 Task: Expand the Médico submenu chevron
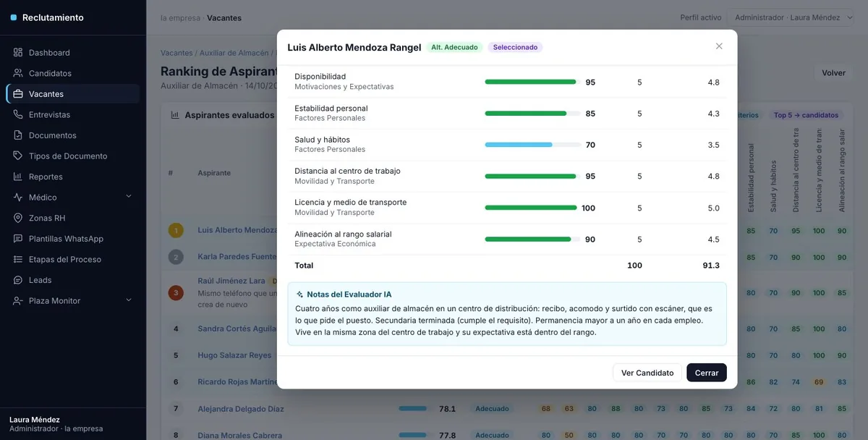tap(129, 197)
